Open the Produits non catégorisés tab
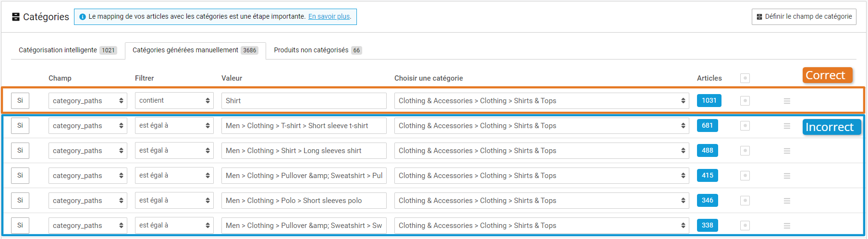Image resolution: width=868 pixels, height=239 pixels. pos(318,50)
